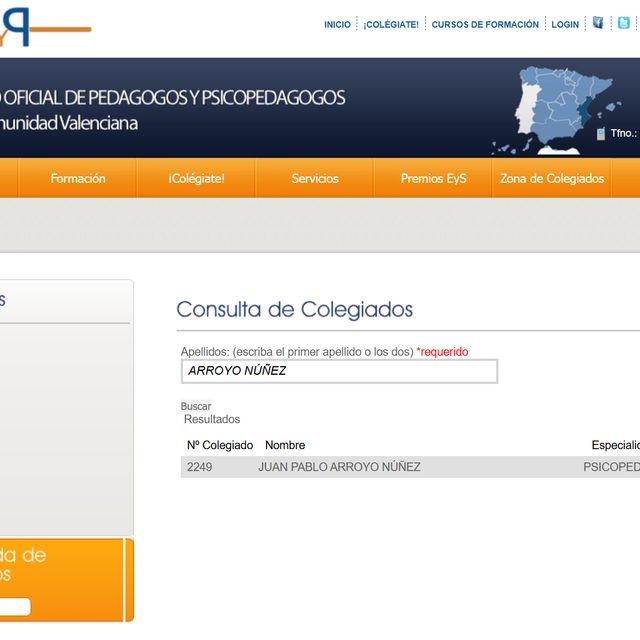This screenshot has width=640, height=640.
Task: Click the Nombre column header
Action: pos(285,445)
